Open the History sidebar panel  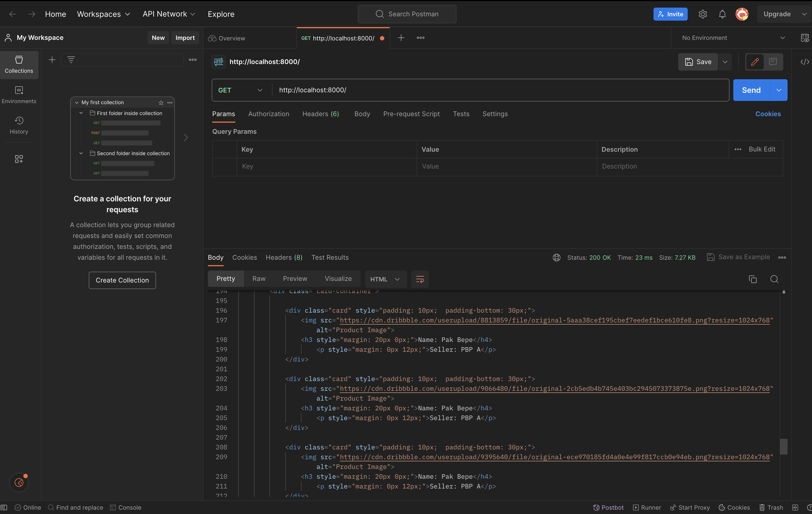point(19,125)
